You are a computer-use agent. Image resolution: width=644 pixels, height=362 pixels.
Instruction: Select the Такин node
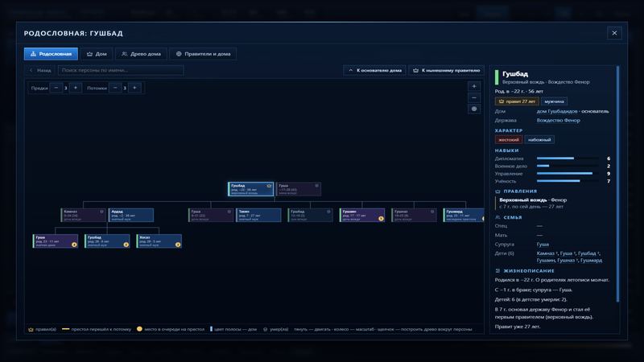click(258, 215)
